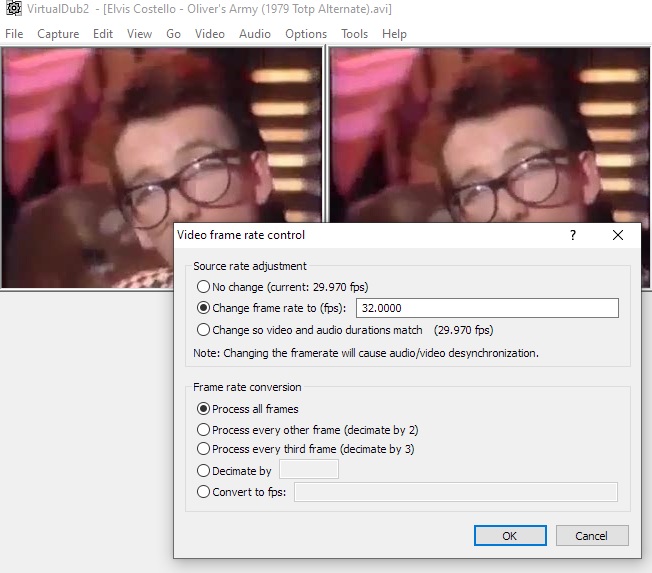The height and width of the screenshot is (573, 652).
Task: Select the Decimate by radio button
Action: point(203,471)
